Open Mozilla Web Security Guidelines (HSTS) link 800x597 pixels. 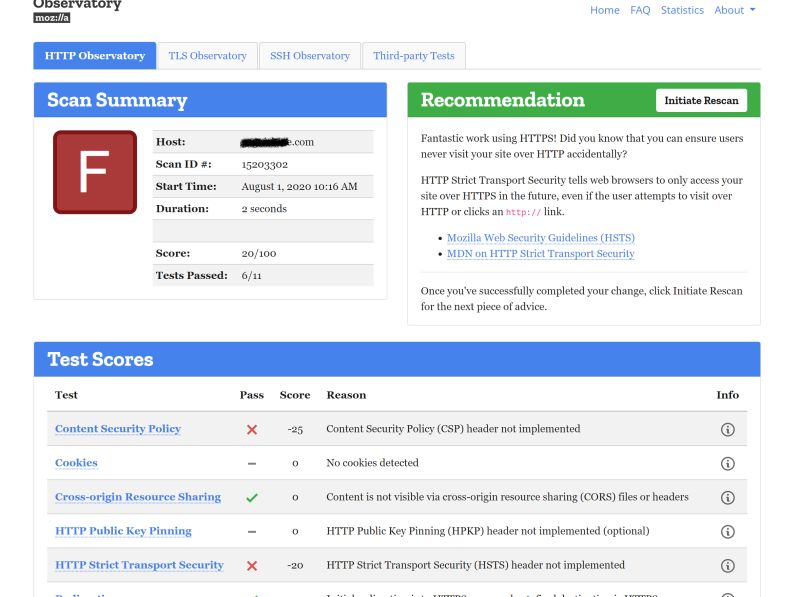(541, 237)
